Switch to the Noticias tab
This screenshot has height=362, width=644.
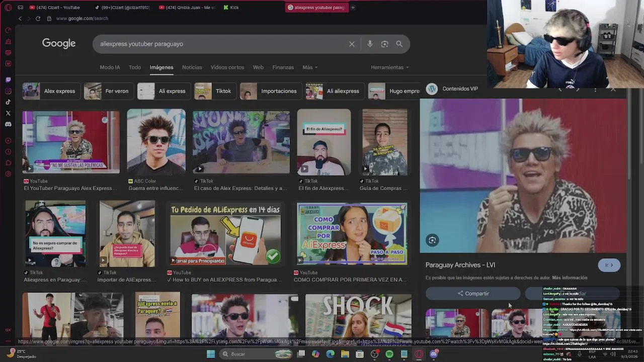(192, 67)
